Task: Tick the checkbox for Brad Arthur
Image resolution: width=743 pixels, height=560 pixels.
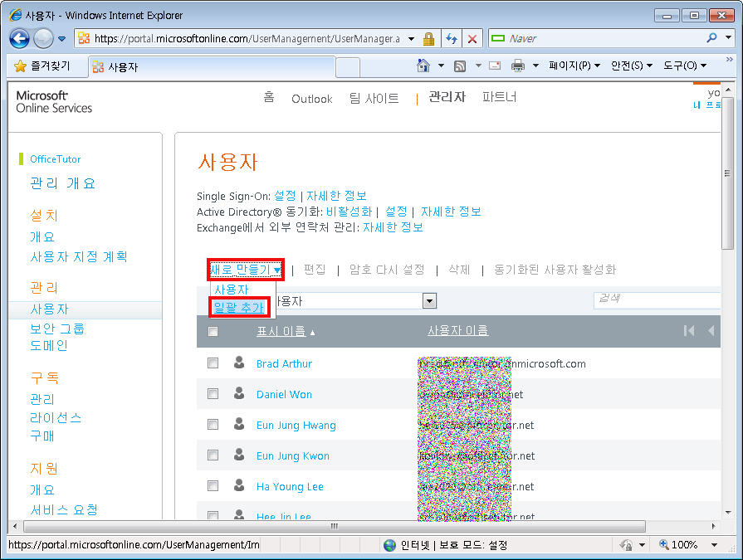Action: coord(213,363)
